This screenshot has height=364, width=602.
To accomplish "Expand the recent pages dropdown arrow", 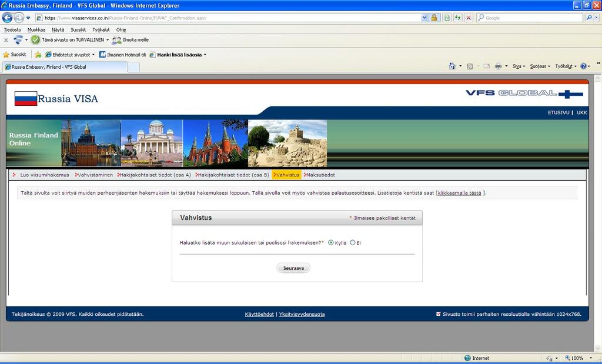I will tap(28, 18).
